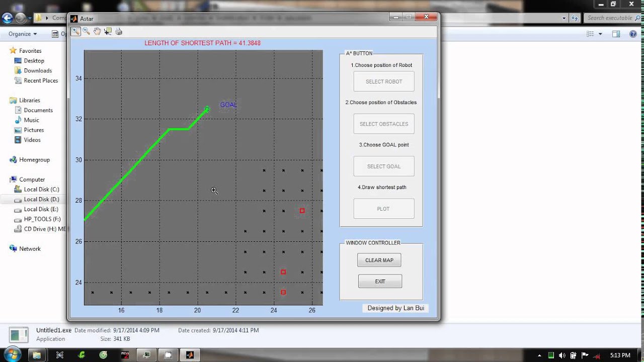The width and height of the screenshot is (644, 362).
Task: Click PLOT to draw shortest path
Action: [384, 209]
